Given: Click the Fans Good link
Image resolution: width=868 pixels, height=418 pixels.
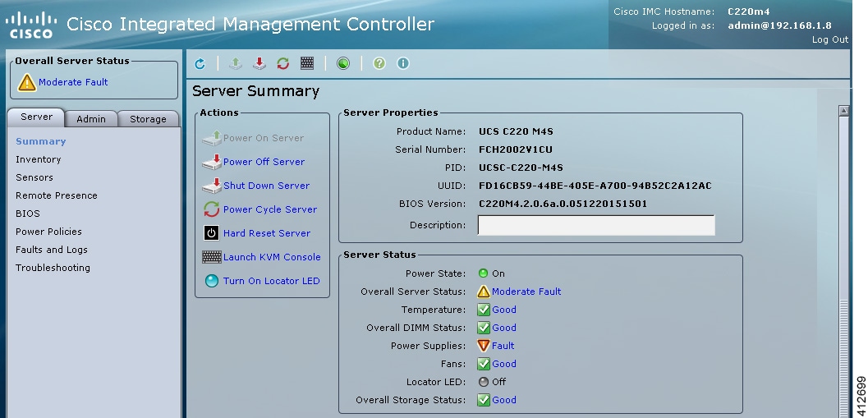Looking at the screenshot, I should tap(503, 364).
